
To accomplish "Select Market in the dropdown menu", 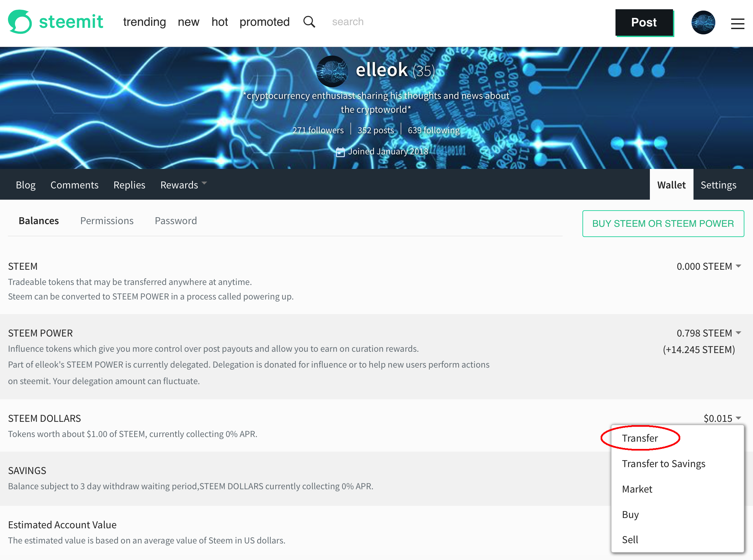I will pyautogui.click(x=637, y=489).
